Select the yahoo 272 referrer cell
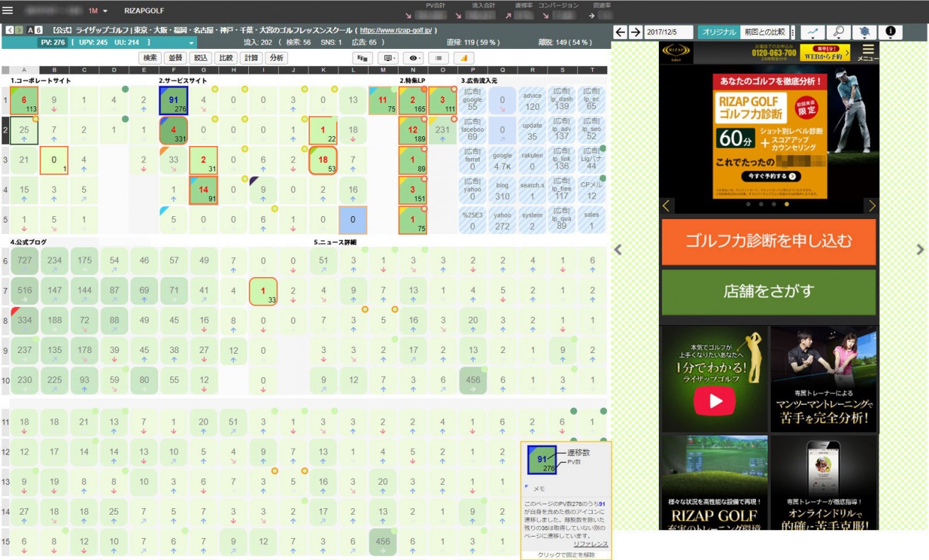 [x=502, y=220]
